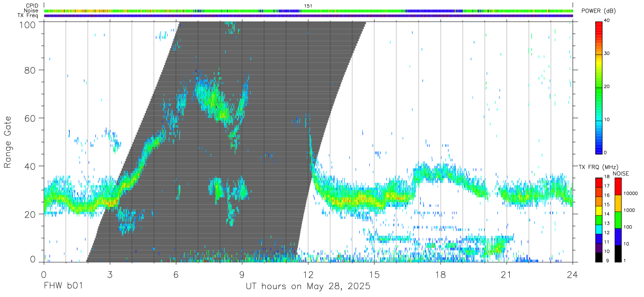Click the '0' label on POWER scale
Screen dimensions: 644x297
(x=605, y=152)
